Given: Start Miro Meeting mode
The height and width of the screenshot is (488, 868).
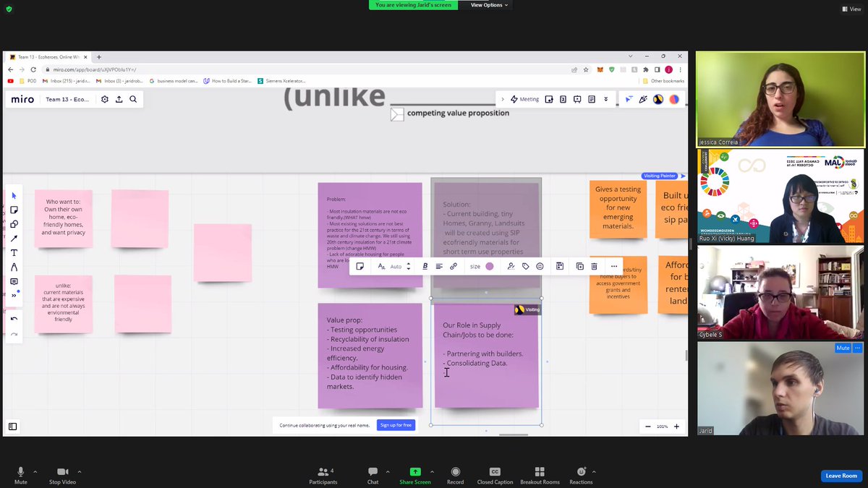Looking at the screenshot, I should click(x=524, y=99).
